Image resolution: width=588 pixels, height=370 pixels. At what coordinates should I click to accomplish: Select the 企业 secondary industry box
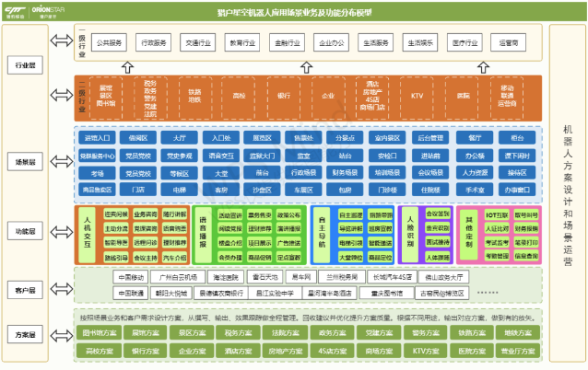[x=328, y=98]
